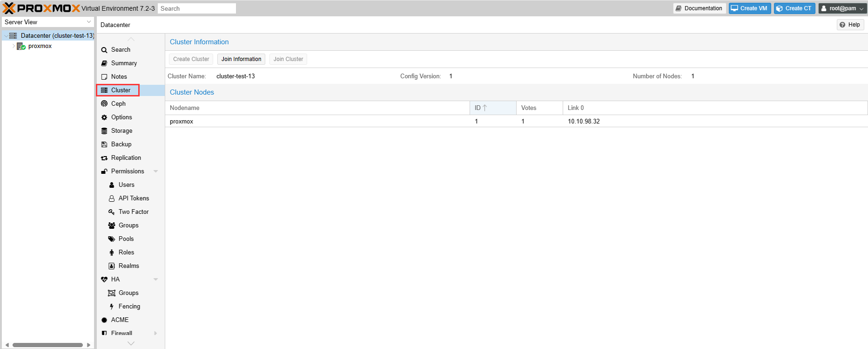This screenshot has width=868, height=349.
Task: Collapse the Permissions submenu arrow
Action: pos(156,171)
